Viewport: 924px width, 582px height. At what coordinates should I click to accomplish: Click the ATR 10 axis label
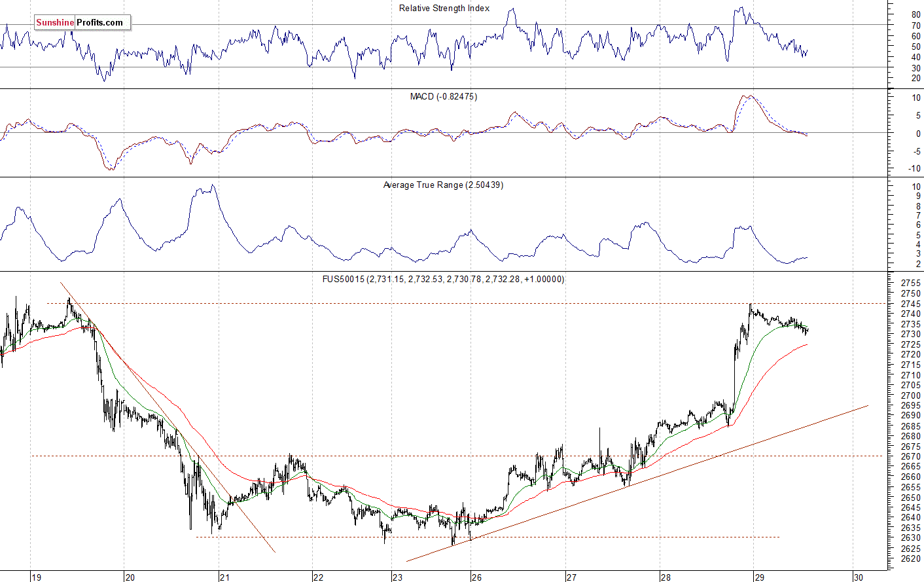point(917,187)
